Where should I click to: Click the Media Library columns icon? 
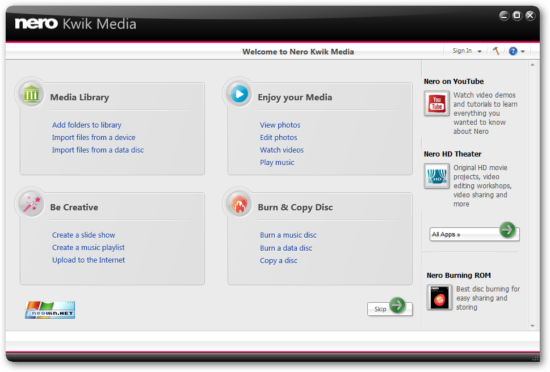pos(31,94)
